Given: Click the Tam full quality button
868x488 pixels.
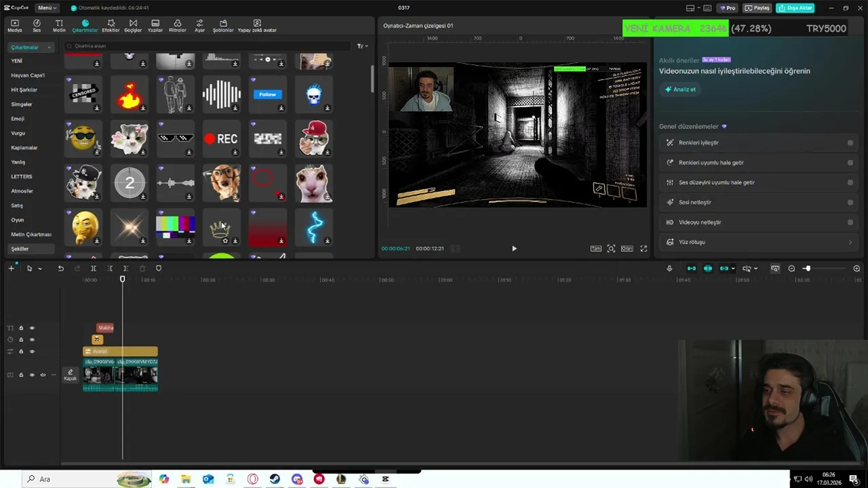Looking at the screenshot, I should click(595, 249).
